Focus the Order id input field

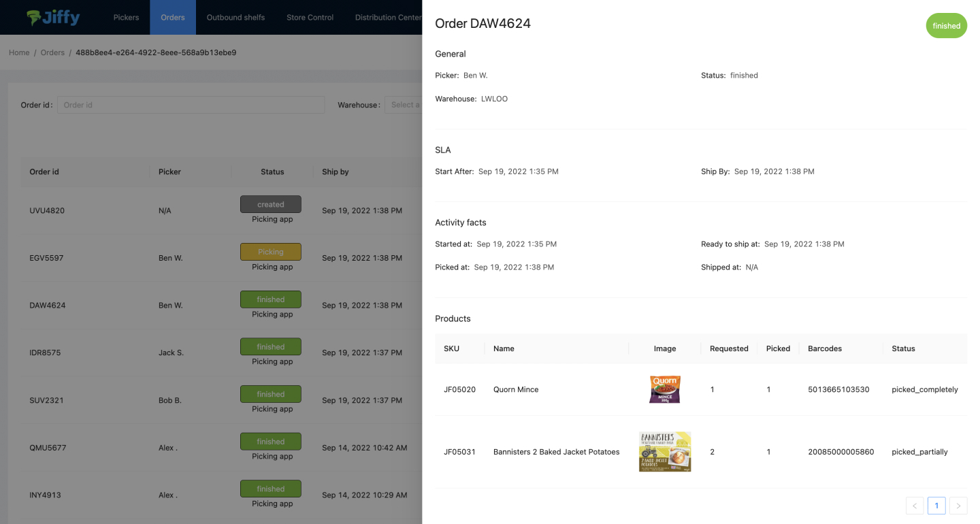[191, 105]
